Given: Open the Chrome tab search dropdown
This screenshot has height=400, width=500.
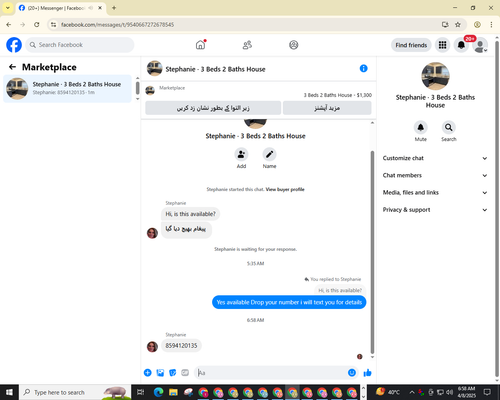Looking at the screenshot, I should pos(7,8).
